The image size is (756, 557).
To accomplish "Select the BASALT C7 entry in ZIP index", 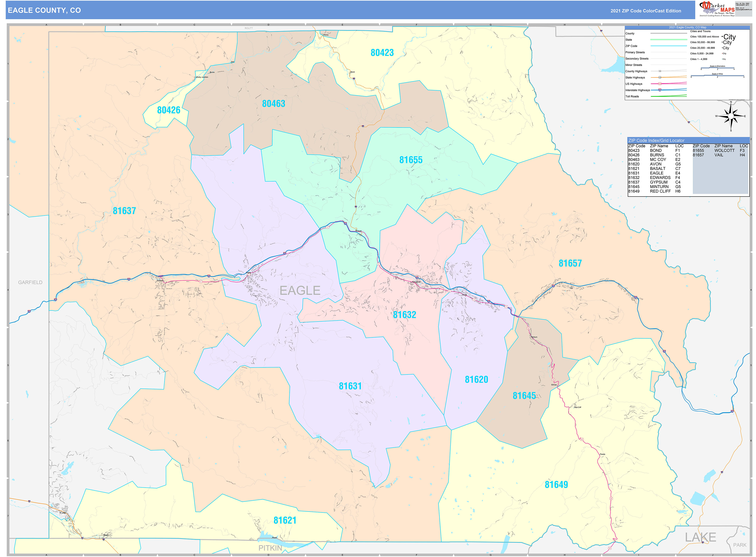I will point(657,168).
